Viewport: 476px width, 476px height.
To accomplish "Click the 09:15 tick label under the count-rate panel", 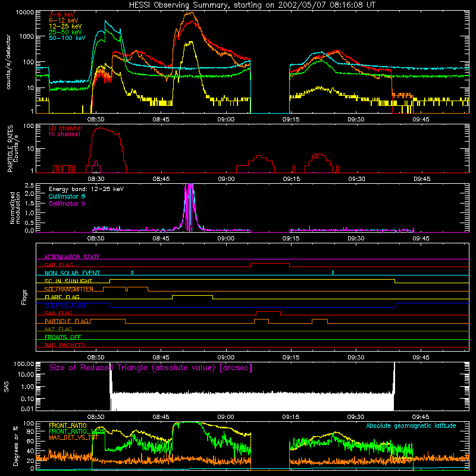I will [x=291, y=120].
